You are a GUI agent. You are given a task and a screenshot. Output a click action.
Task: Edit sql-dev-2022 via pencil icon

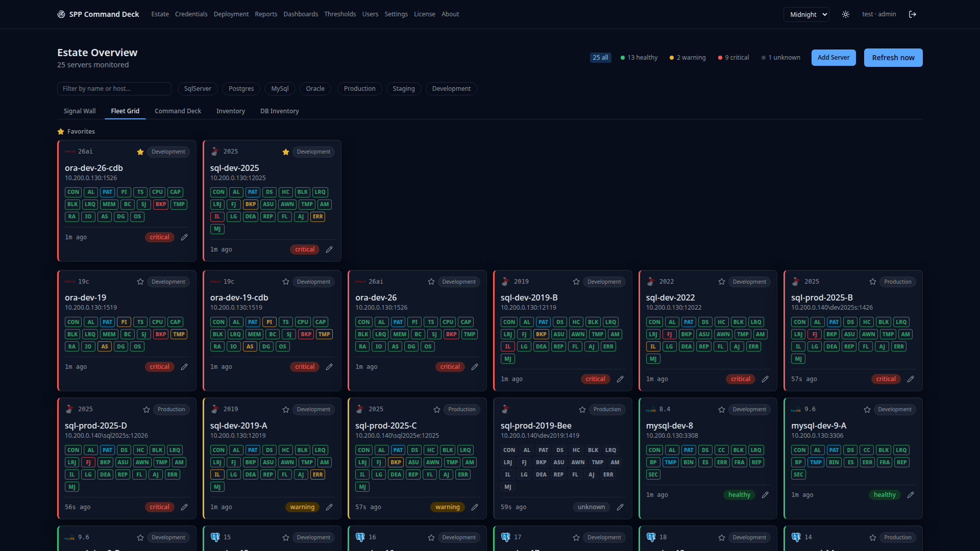pos(765,379)
